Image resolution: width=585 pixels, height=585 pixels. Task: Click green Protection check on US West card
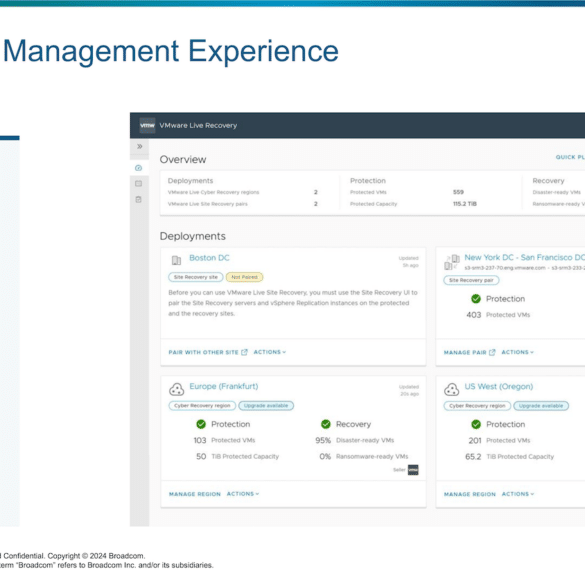tap(476, 424)
